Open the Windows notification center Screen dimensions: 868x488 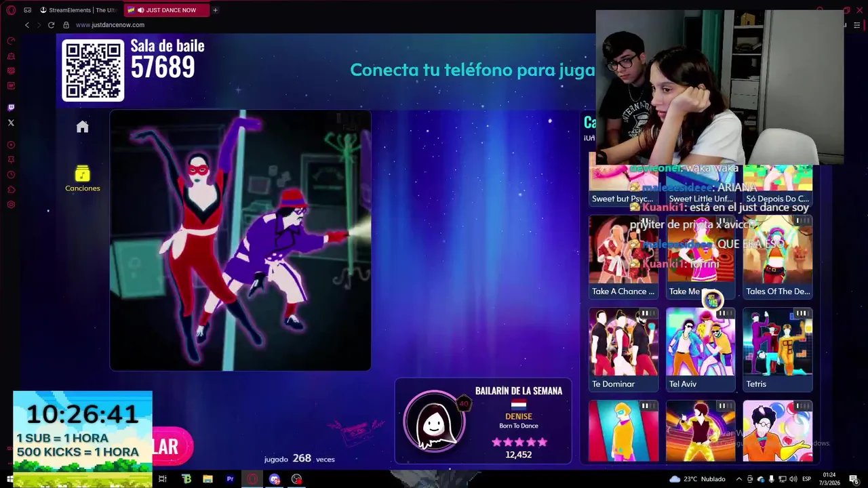point(854,479)
